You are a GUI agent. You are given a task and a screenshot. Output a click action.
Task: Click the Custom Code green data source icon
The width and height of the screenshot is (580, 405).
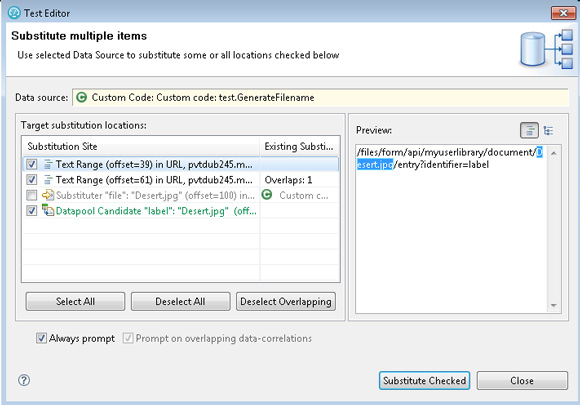pyautogui.click(x=81, y=97)
